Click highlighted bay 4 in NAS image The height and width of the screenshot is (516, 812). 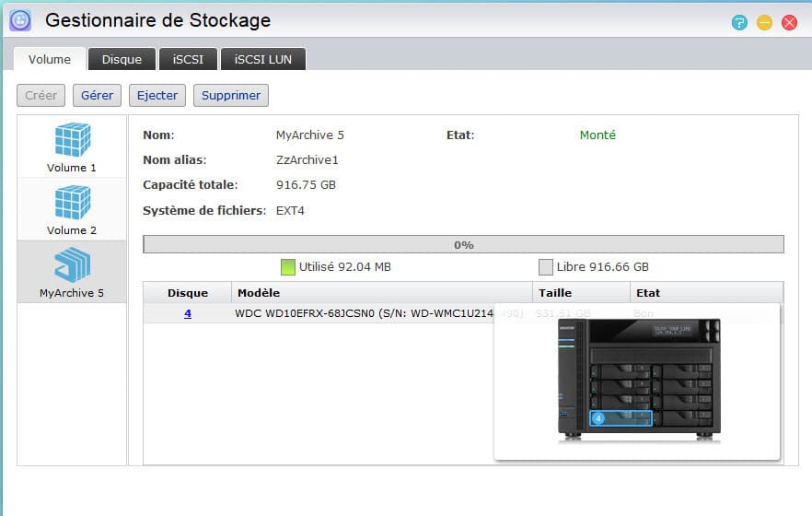pos(621,418)
